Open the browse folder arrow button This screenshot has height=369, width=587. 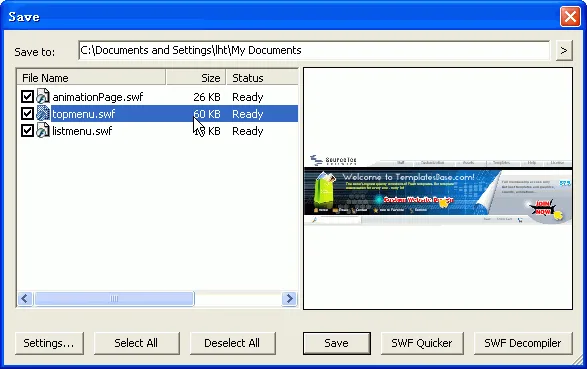[564, 50]
